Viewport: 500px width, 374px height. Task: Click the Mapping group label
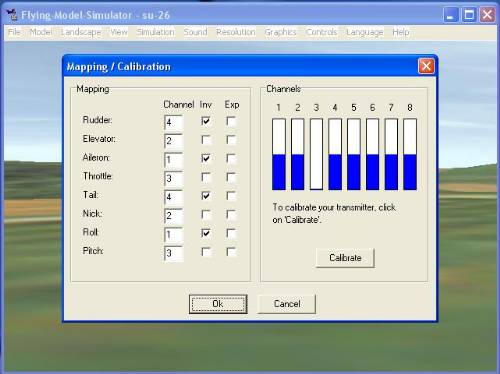pos(93,89)
